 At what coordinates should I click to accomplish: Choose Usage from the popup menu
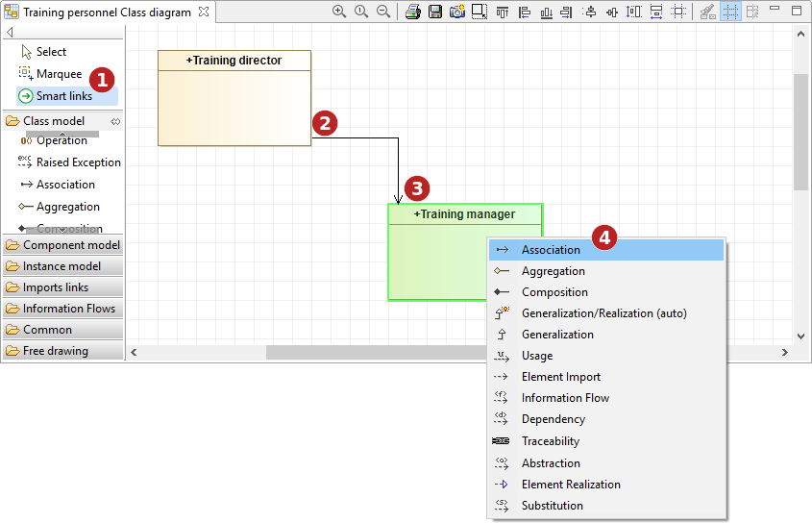tap(606, 356)
